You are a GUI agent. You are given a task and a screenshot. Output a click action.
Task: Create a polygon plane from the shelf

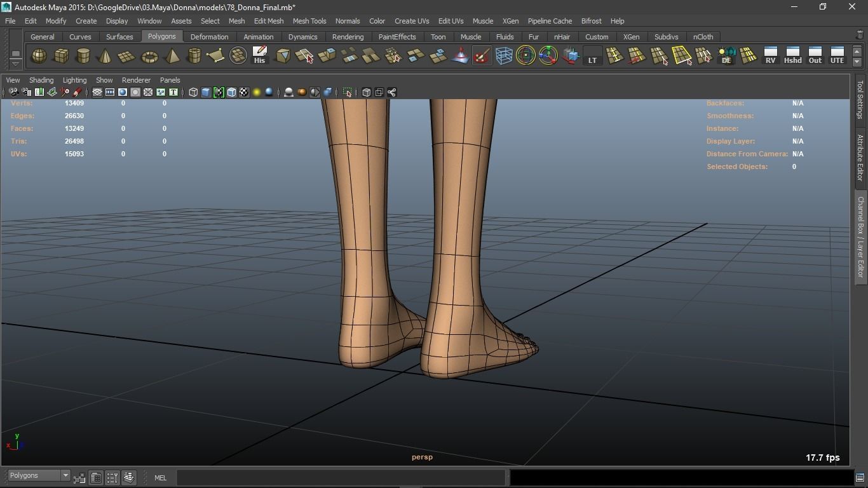coord(127,56)
